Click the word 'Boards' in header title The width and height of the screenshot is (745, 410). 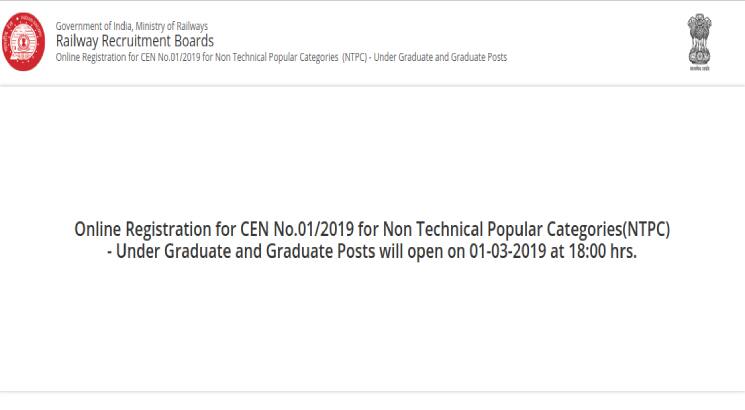click(x=193, y=41)
